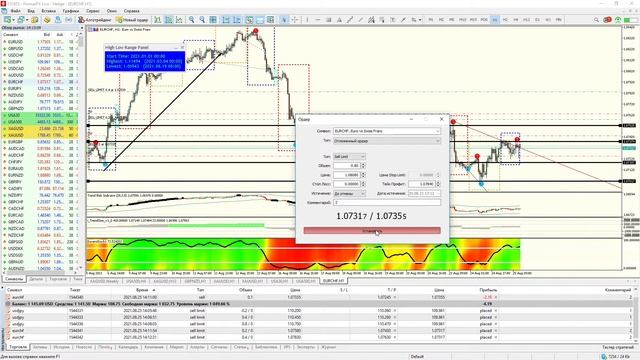Screen dimensions: 640x360
Task: Toggle the chart shift icon
Action: click(x=237, y=20)
